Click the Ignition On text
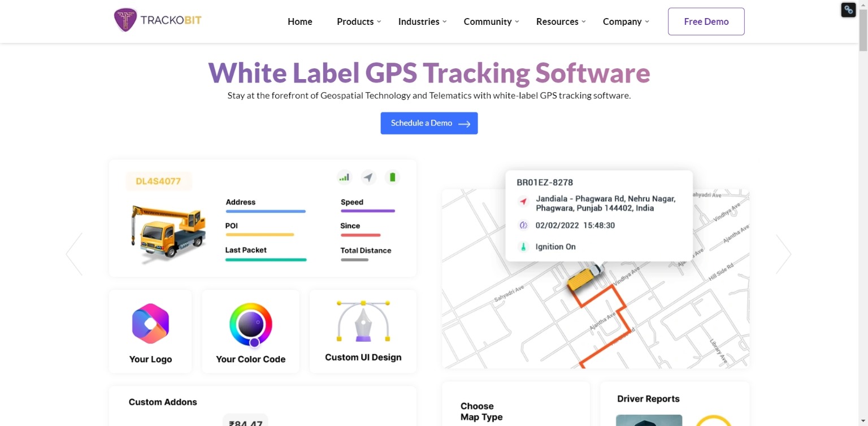This screenshot has width=868, height=426. 555,247
